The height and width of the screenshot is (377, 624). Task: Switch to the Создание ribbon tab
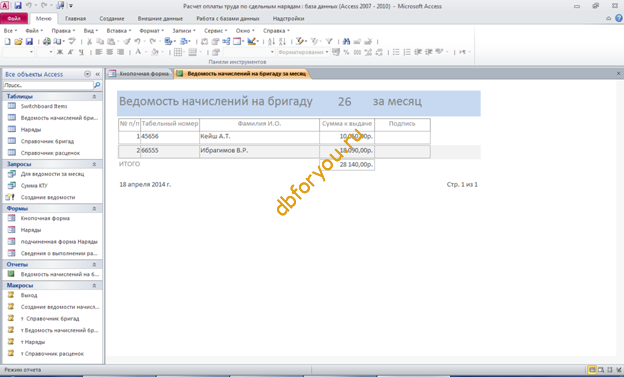tap(112, 18)
